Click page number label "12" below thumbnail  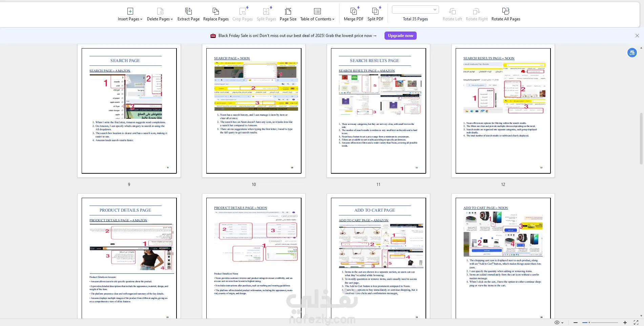click(503, 185)
